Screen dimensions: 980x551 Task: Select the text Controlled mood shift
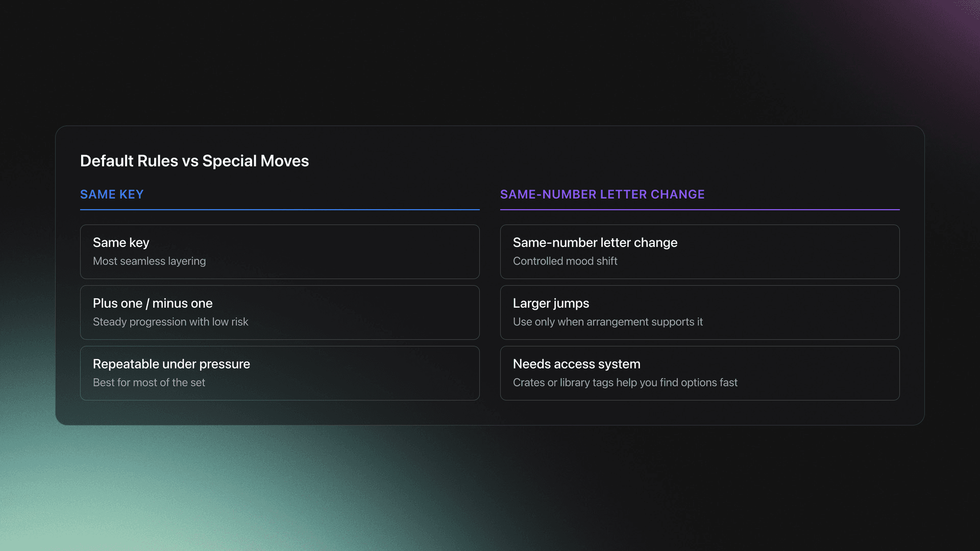coord(565,261)
